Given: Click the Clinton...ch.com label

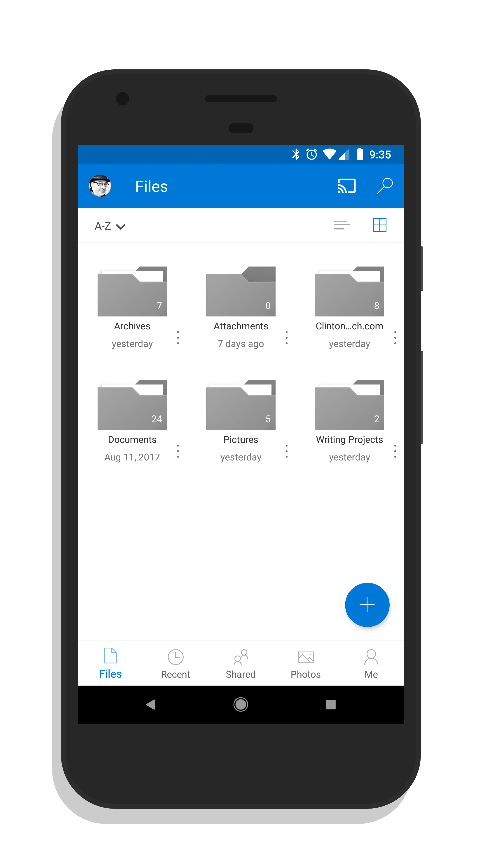Looking at the screenshot, I should click(x=349, y=326).
